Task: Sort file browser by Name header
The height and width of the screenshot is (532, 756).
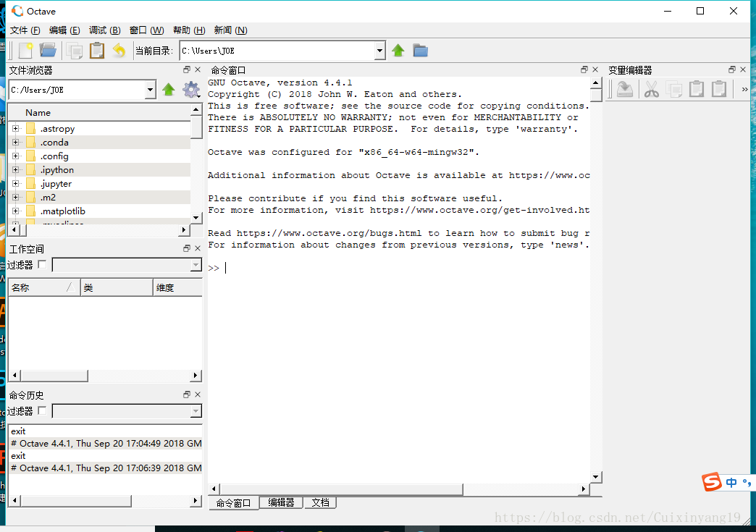Action: [x=100, y=113]
